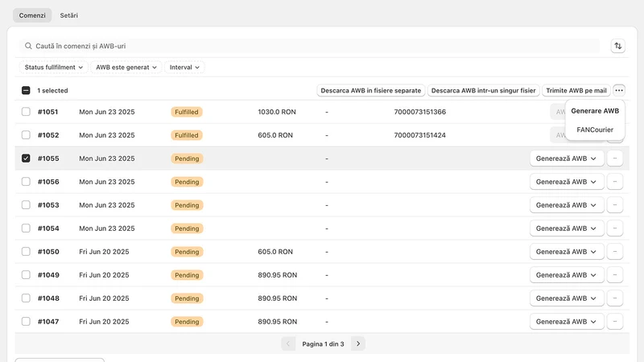Select order #1054 checkbox
The height and width of the screenshot is (362, 644).
point(26,228)
